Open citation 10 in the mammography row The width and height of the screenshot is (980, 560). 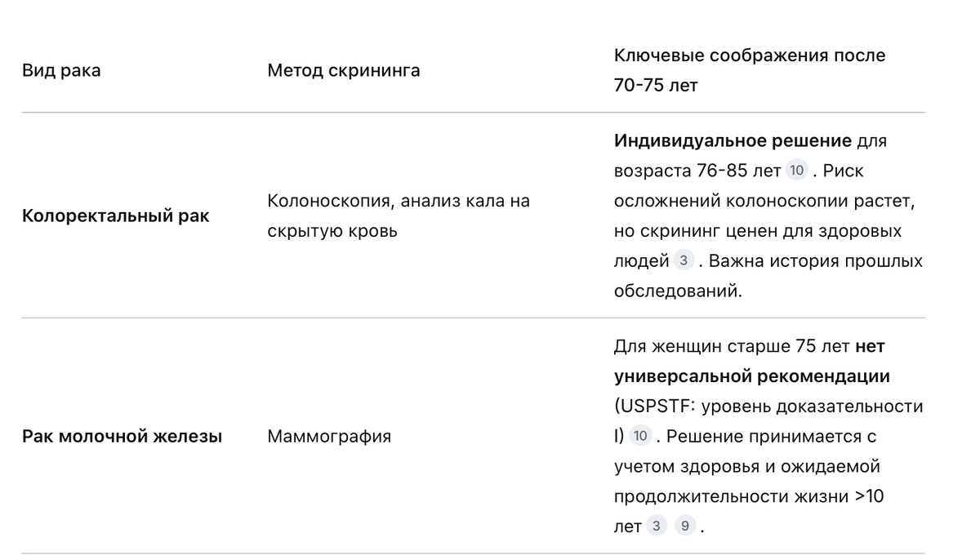[x=640, y=436]
